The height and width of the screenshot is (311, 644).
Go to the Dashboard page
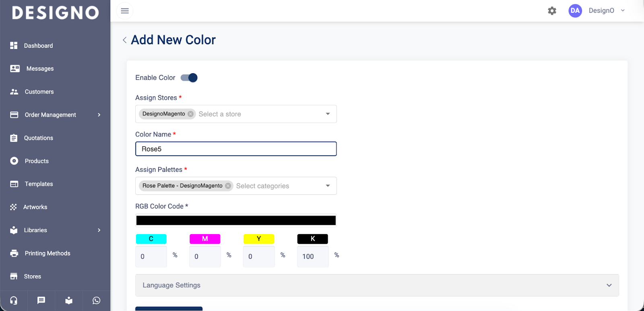(38, 46)
